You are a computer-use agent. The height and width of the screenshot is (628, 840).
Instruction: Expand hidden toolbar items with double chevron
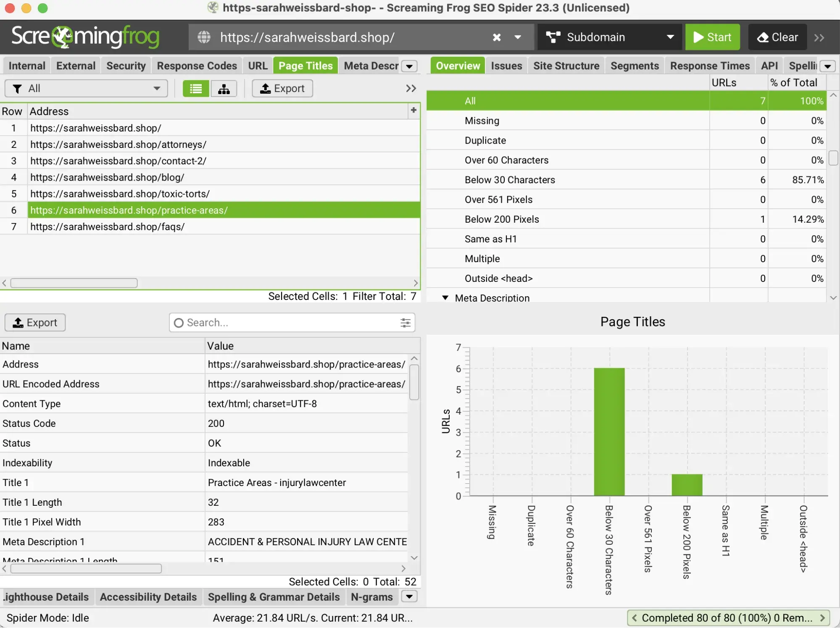819,38
